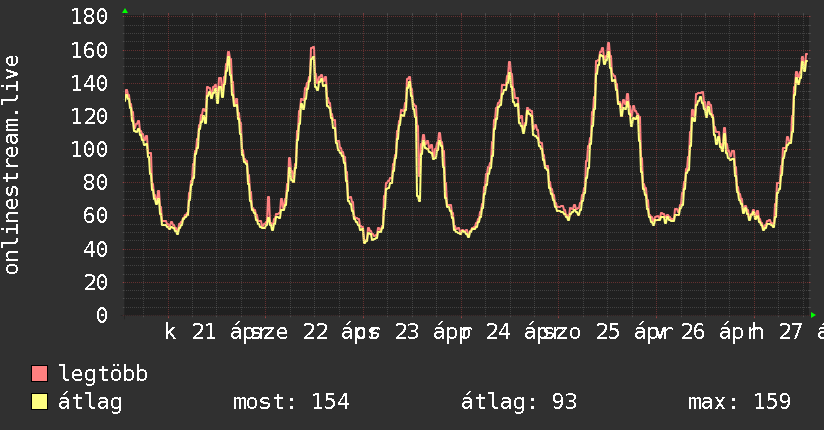Click the x-axis date label 23
The image size is (824, 430).
click(x=407, y=332)
